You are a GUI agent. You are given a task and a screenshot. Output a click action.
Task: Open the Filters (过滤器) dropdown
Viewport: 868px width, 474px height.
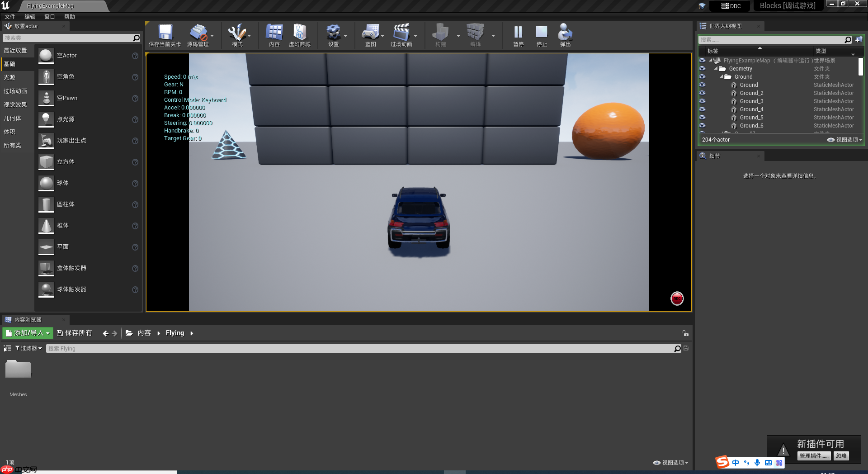pos(28,348)
